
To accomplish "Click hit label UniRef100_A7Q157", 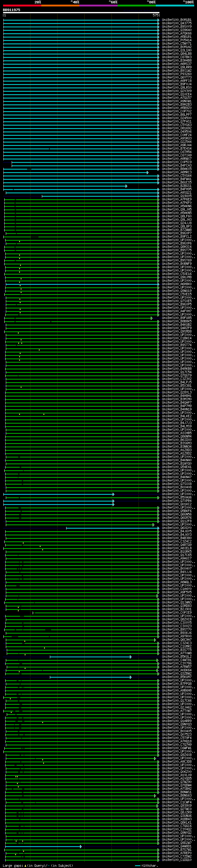I will [177, 98].
